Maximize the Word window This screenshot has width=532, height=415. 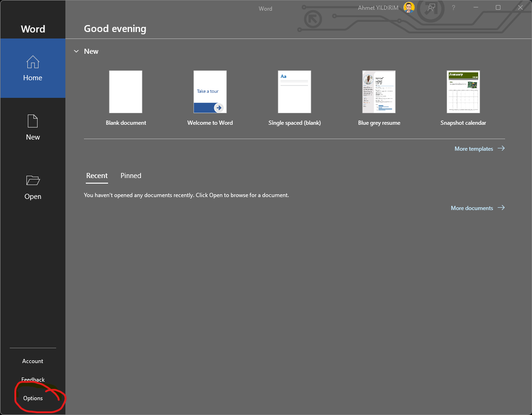[498, 7]
